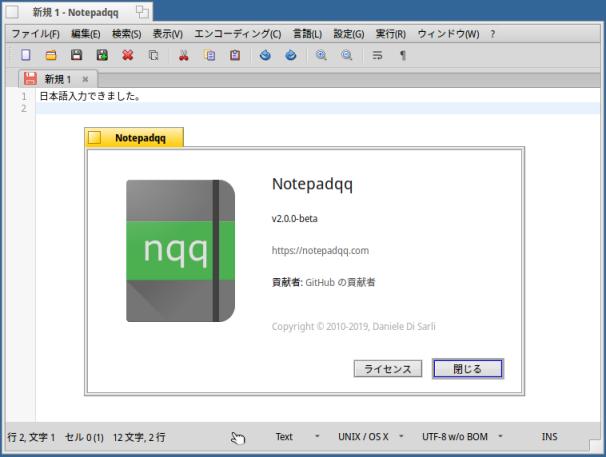606x457 pixels.
Task: Click the v2.0.0-beta version text
Action: tap(294, 218)
